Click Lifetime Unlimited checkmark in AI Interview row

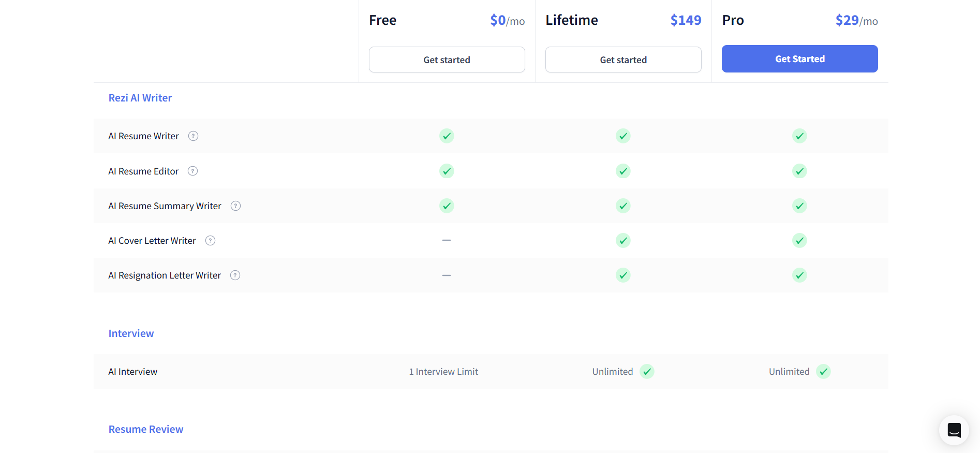pyautogui.click(x=647, y=371)
